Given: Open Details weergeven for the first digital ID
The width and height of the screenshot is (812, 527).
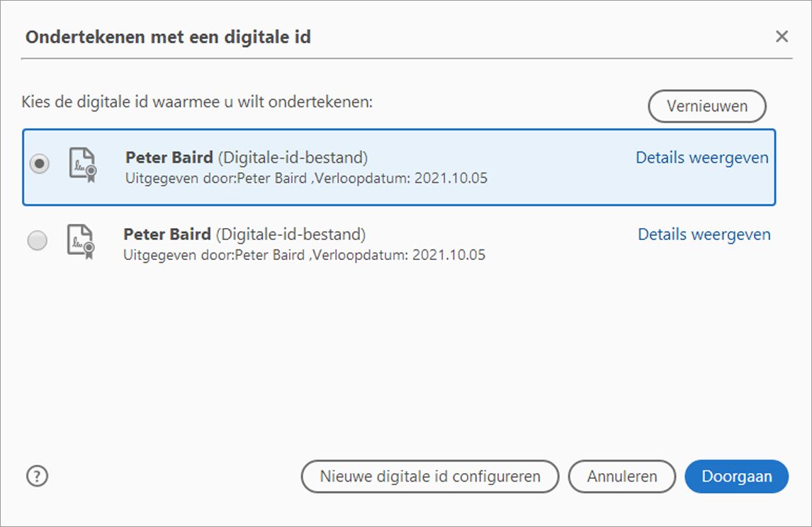Looking at the screenshot, I should (702, 157).
